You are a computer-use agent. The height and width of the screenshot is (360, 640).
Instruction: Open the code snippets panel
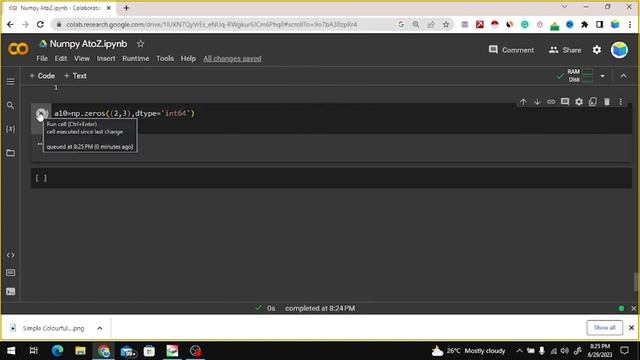(11, 255)
